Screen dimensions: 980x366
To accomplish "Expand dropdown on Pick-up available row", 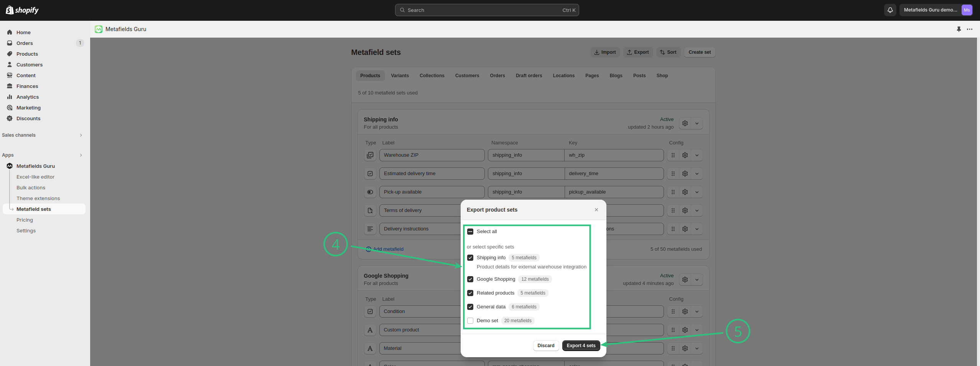I will pos(697,192).
